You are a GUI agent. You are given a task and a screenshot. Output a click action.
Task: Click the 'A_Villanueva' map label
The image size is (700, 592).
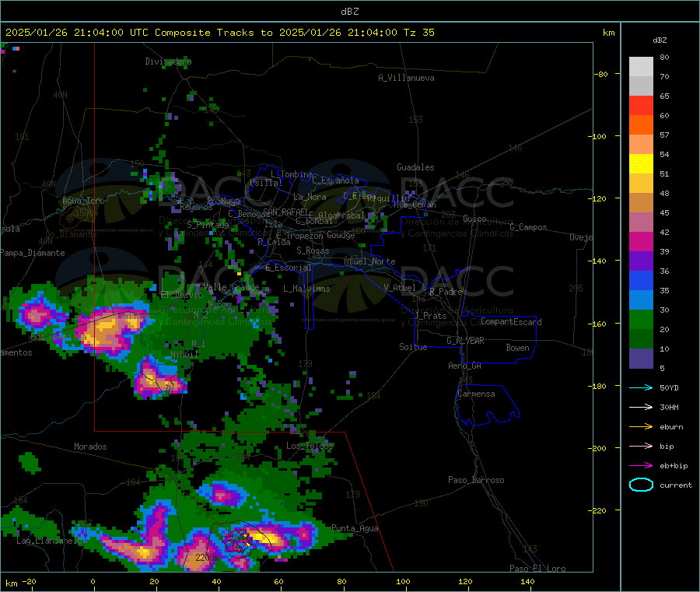(406, 78)
